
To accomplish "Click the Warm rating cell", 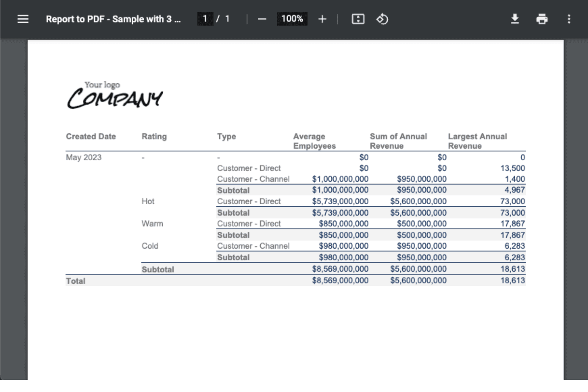I will coord(152,224).
